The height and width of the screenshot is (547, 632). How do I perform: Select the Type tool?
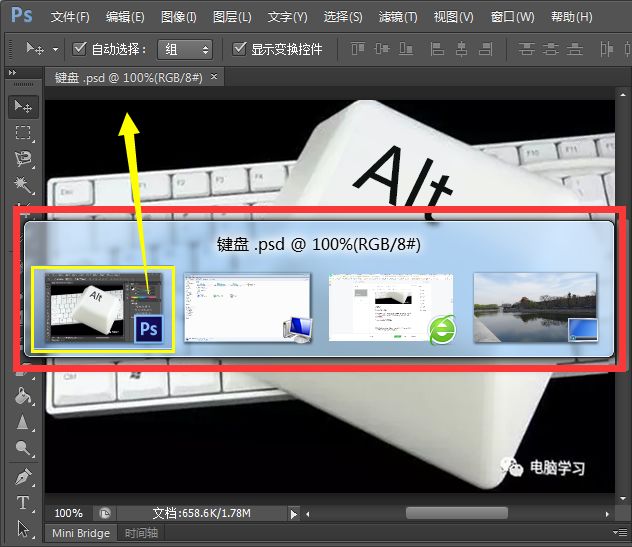[x=23, y=503]
